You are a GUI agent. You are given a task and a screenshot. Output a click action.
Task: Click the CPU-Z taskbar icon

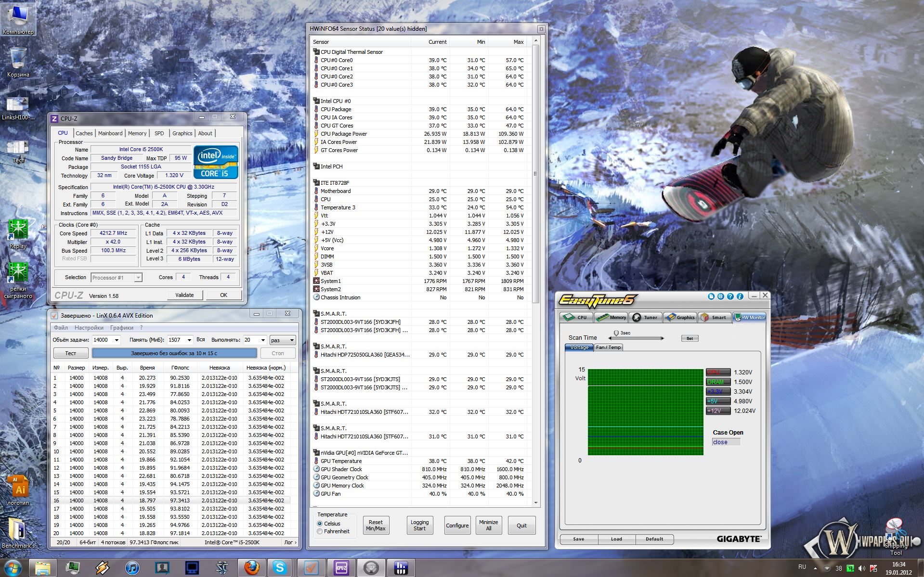point(341,568)
